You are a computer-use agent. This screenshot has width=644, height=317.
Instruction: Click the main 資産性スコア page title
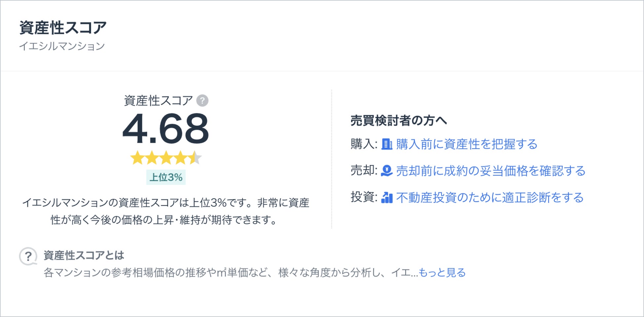(x=63, y=28)
